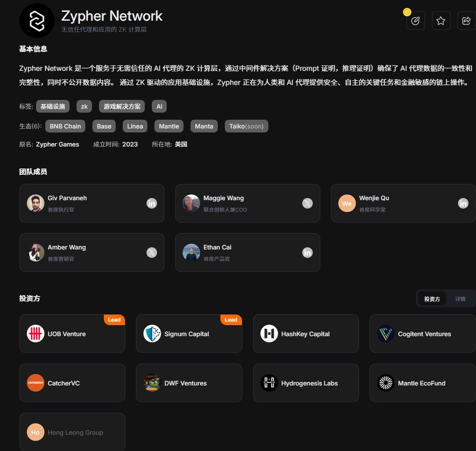Viewport: 476px width, 451px height.
Task: Open the Base ecosystem chip
Action: point(104,126)
